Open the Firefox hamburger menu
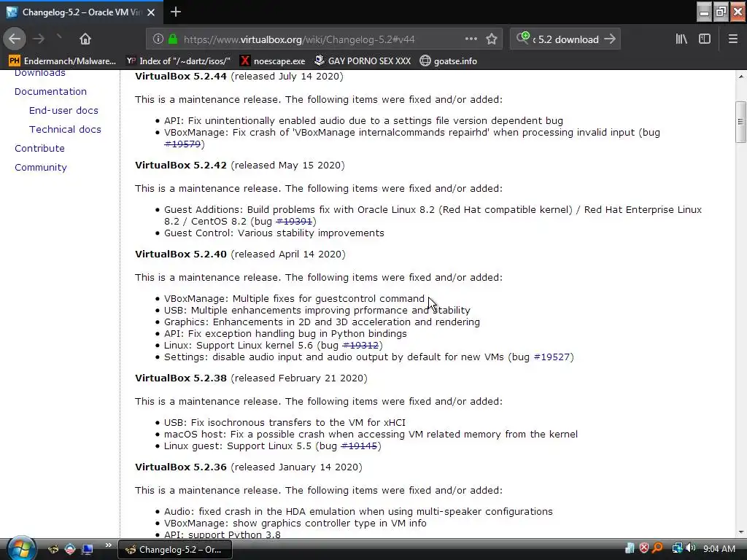 [733, 39]
